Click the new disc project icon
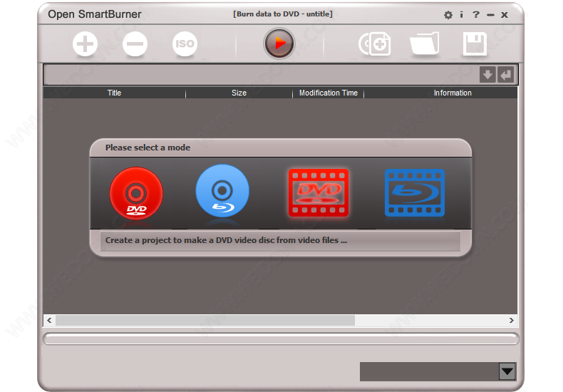 (x=374, y=43)
